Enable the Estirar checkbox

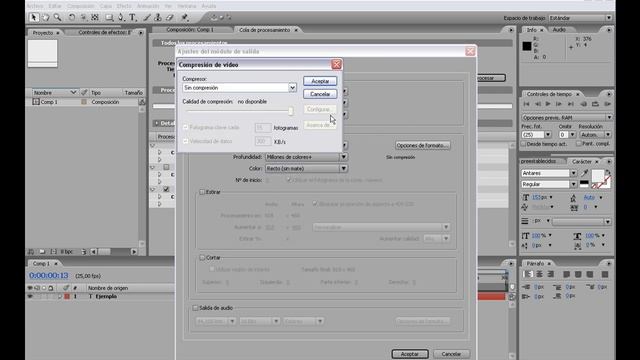click(x=202, y=192)
